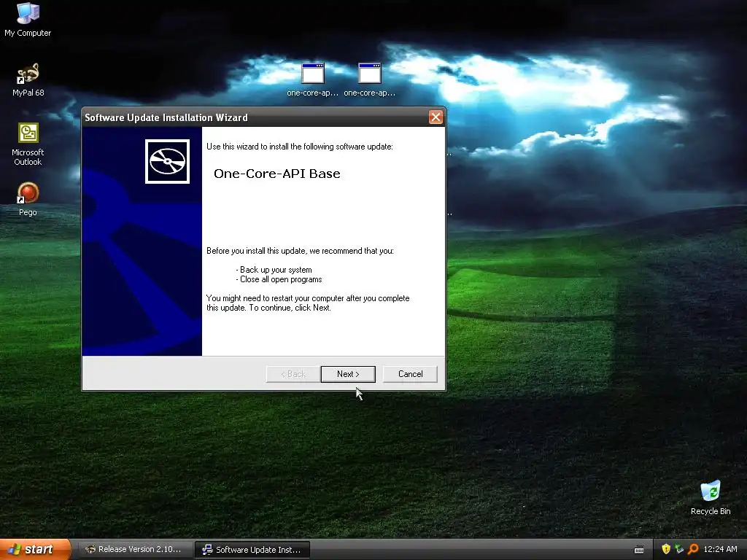The width and height of the screenshot is (747, 560).
Task: Click the yellow security shield tray icon
Action: point(665,549)
